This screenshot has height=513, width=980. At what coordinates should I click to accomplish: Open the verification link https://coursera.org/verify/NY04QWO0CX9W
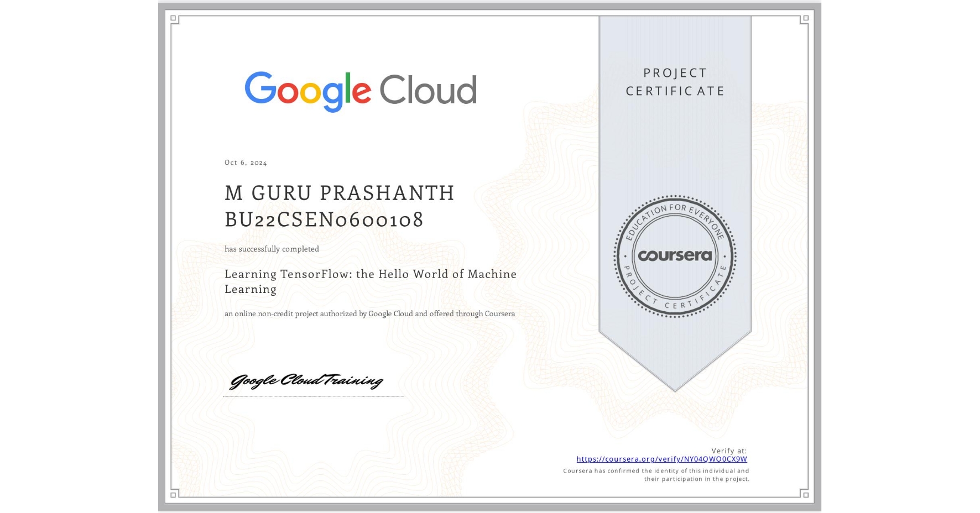click(x=662, y=459)
